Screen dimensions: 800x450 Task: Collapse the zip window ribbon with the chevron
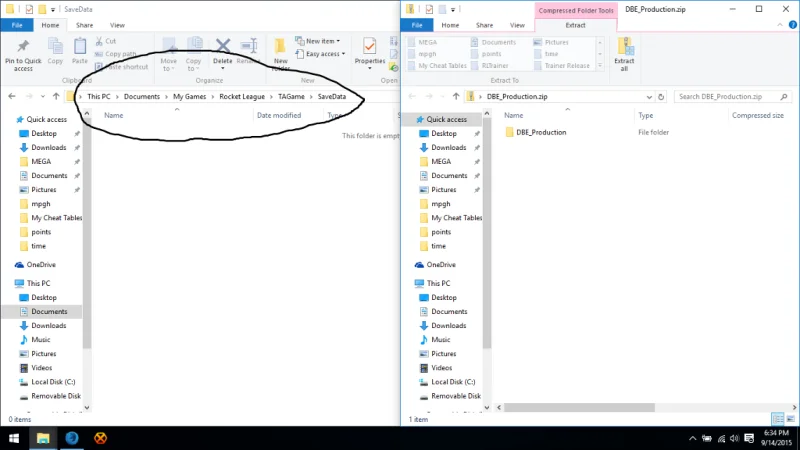tap(780, 24)
